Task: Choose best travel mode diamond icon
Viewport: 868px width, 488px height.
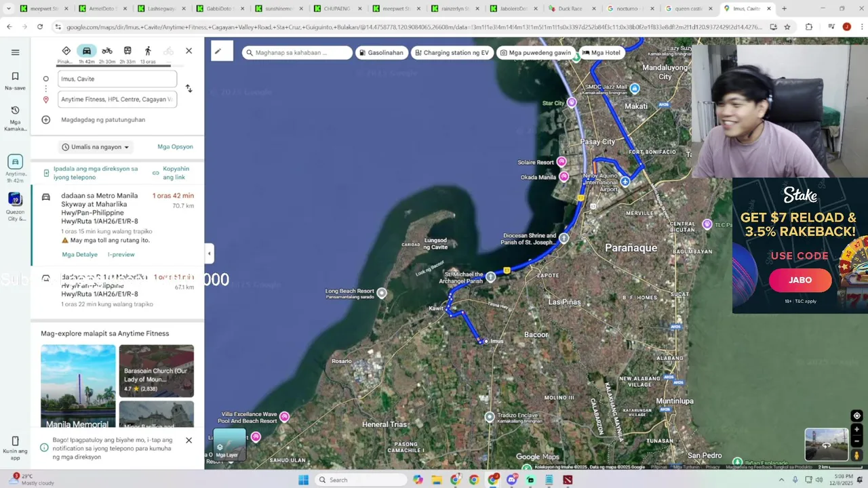Action: click(x=66, y=54)
